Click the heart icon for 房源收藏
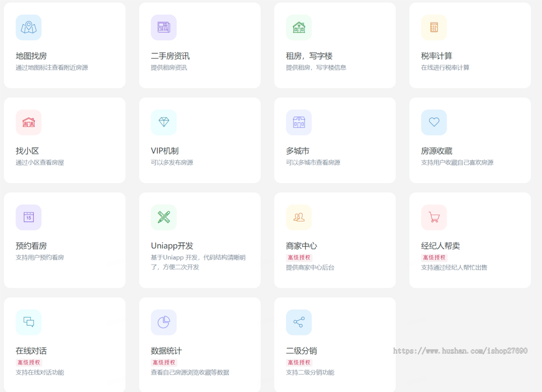 pos(434,122)
